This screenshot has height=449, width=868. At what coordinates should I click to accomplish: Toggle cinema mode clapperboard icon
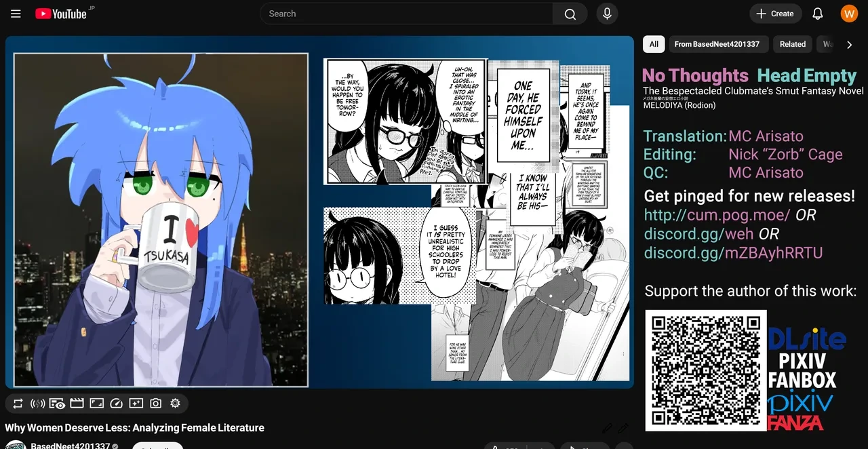coord(77,404)
